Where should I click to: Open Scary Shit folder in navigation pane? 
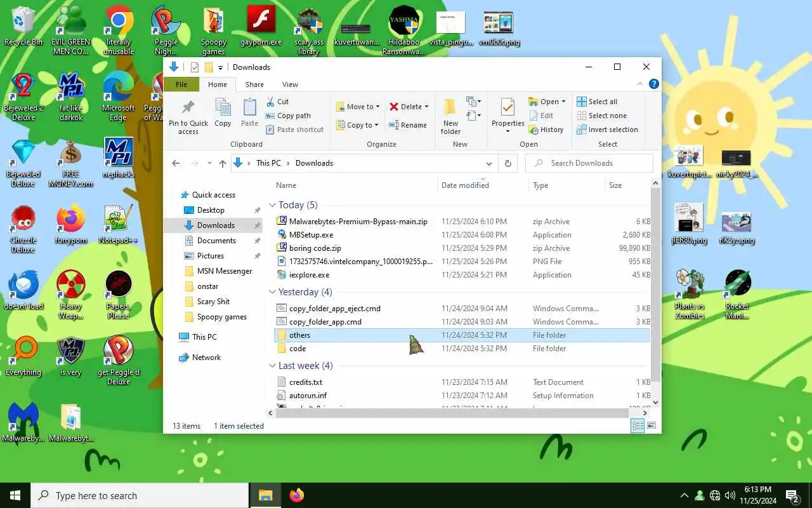(x=213, y=302)
